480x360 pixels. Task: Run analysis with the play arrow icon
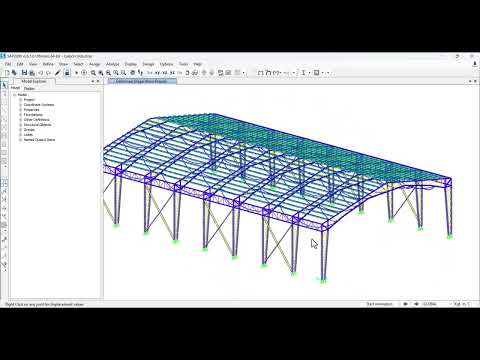76,73
